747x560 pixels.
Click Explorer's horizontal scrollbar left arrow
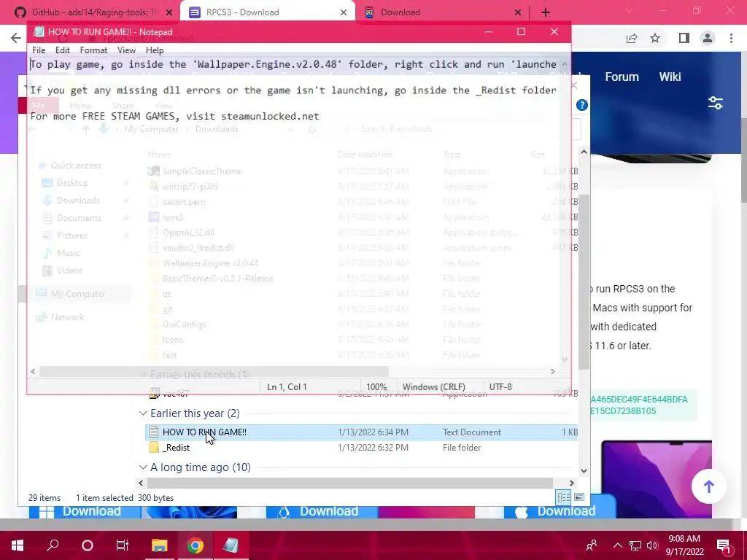coord(141,483)
